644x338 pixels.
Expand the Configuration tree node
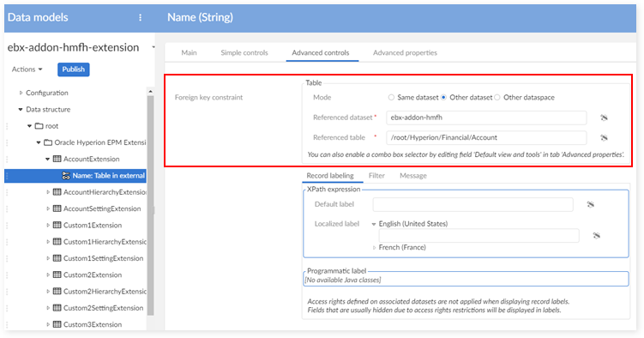coord(21,93)
